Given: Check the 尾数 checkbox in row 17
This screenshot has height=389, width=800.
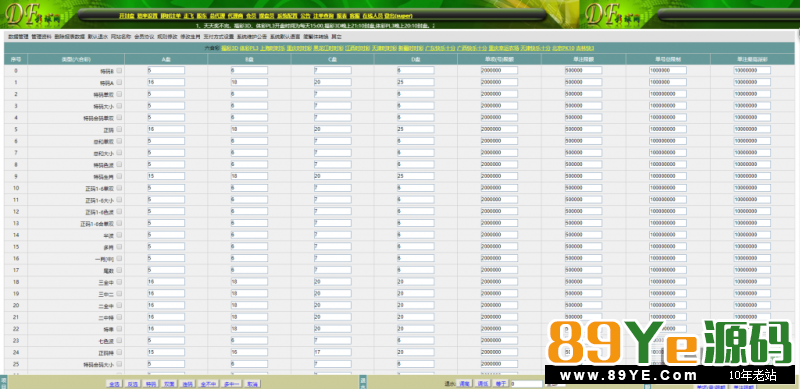Looking at the screenshot, I should click(x=119, y=270).
